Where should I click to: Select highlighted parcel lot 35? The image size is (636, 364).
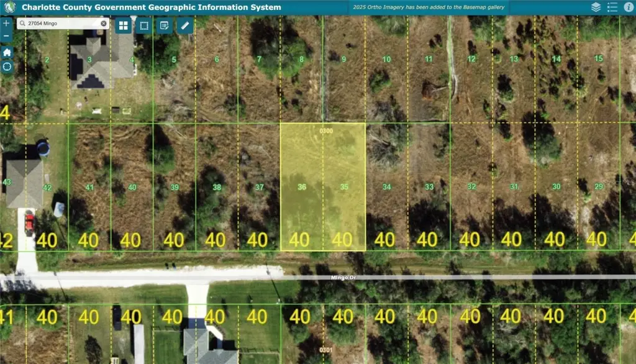point(344,187)
